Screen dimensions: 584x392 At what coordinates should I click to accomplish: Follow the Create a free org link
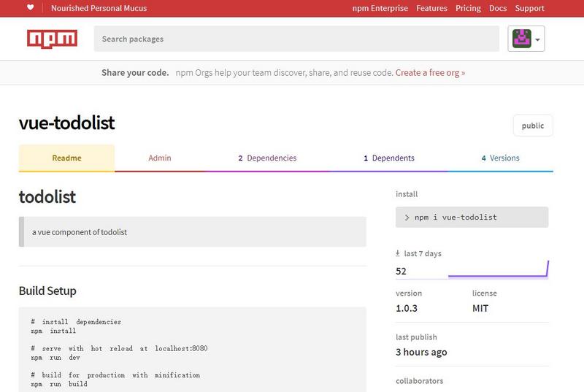click(x=430, y=72)
